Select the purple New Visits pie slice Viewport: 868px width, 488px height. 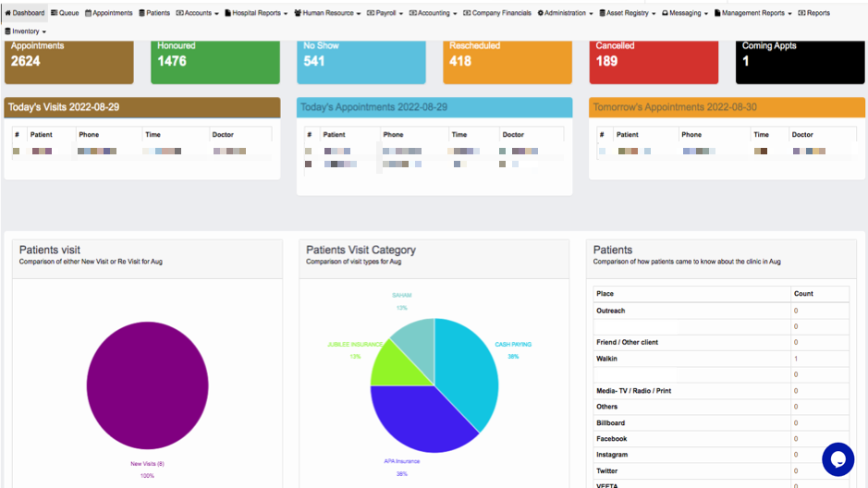pos(147,385)
